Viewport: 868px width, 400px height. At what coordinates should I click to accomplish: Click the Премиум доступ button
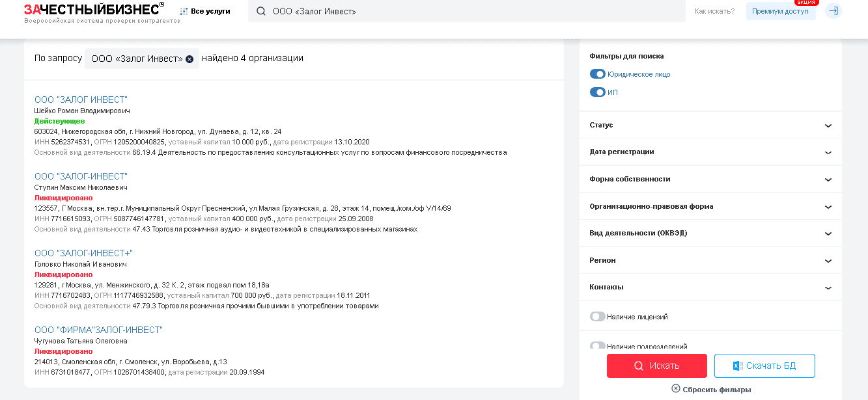[780, 11]
